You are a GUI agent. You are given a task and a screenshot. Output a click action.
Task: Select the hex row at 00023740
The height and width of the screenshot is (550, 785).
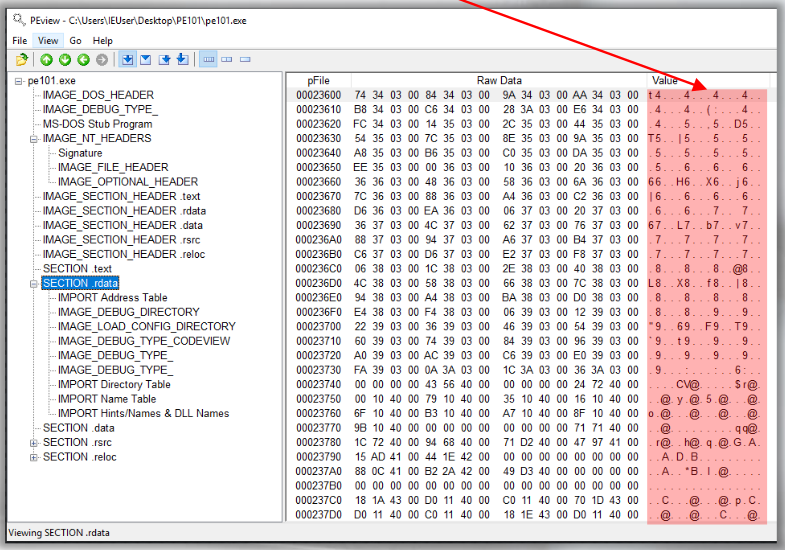tap(528, 385)
